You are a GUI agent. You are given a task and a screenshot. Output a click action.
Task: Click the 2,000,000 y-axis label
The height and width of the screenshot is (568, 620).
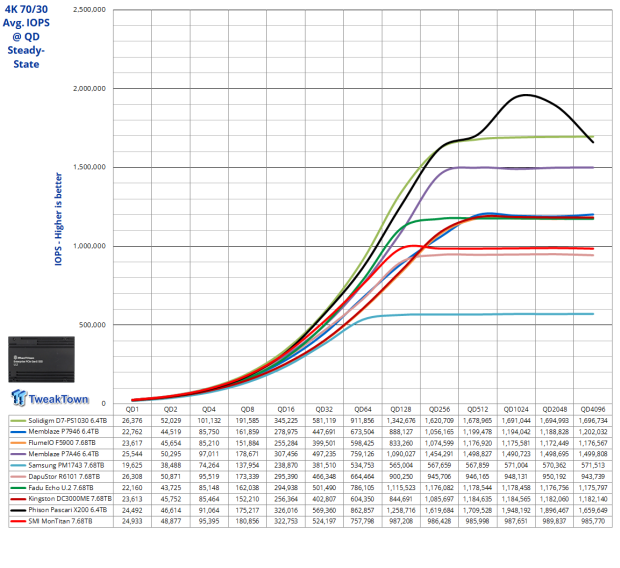(89, 89)
